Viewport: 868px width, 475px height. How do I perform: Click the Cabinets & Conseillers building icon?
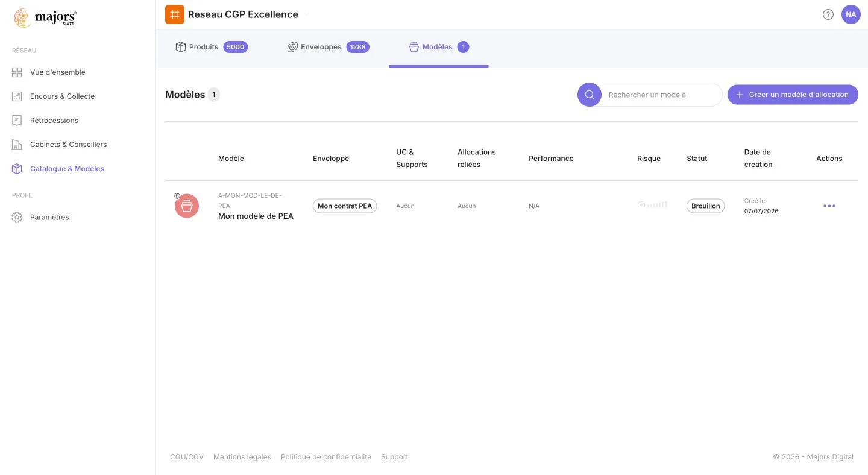(17, 145)
